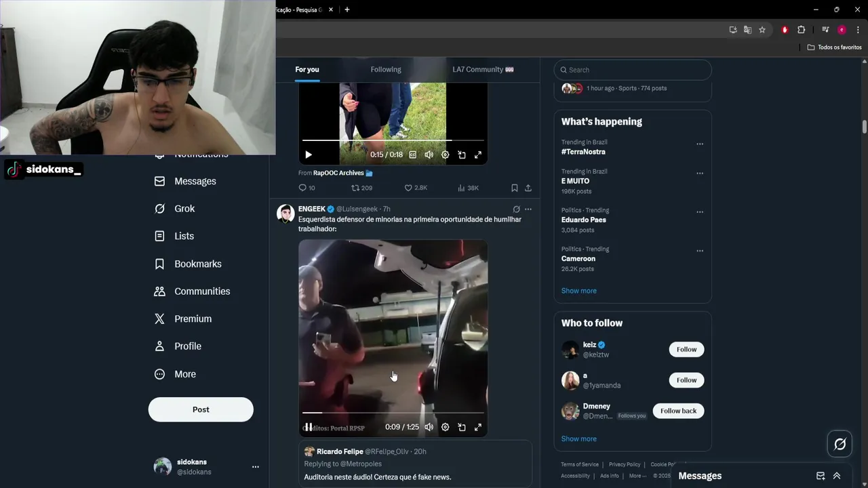The image size is (868, 488).
Task: Seek in the ENGEEK video progress bar
Action: [393, 412]
